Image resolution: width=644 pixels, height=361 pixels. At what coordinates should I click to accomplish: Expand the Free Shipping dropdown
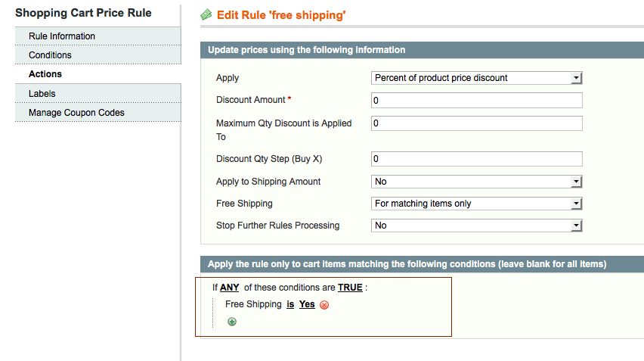[476, 204]
